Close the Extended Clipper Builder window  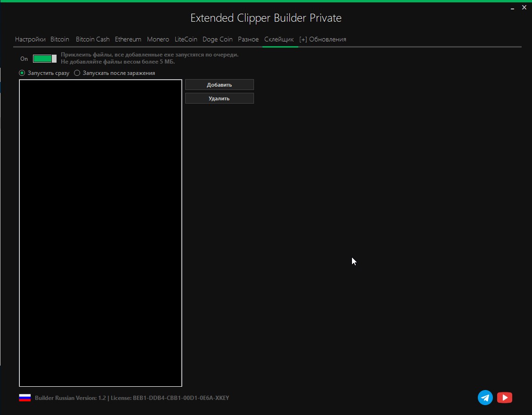(x=524, y=7)
